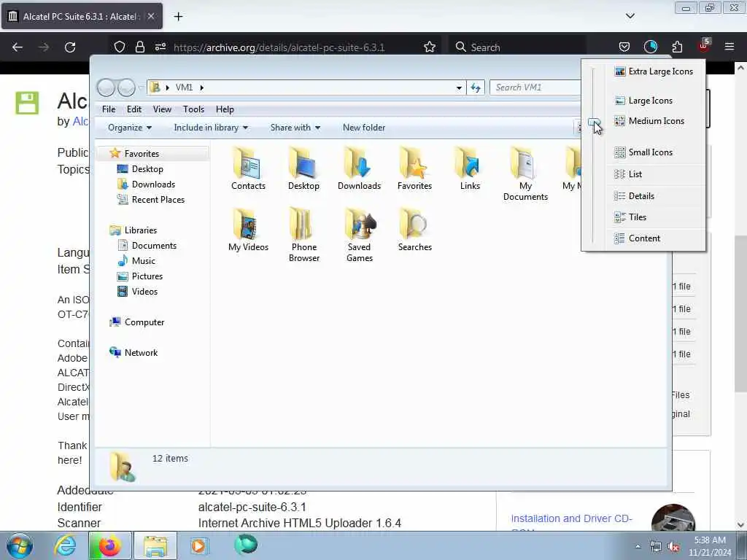Select Small Icons view
Viewport: 747px width, 560px height.
pos(654,152)
